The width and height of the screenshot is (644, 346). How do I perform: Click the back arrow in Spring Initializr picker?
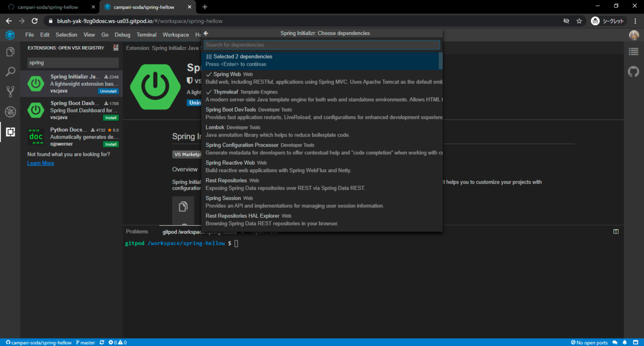pos(206,33)
